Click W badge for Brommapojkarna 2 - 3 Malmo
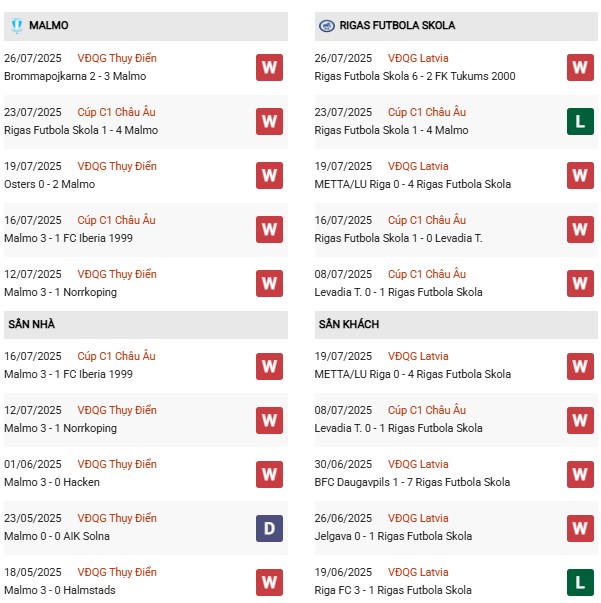Viewport: 601px width, 603px height. coord(268,68)
